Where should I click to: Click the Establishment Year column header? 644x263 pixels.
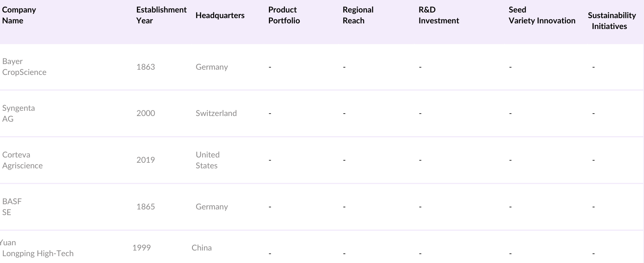[161, 15]
